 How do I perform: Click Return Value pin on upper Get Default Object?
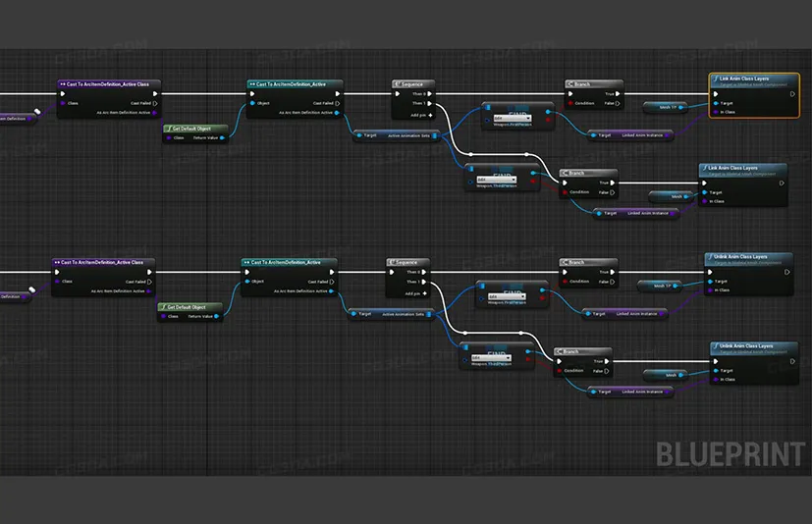(x=222, y=137)
